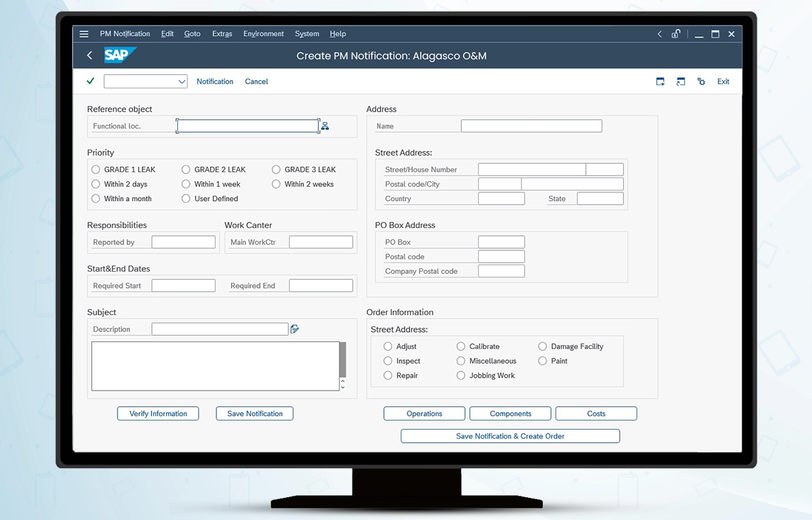Click the Required End date field
This screenshot has height=520, width=812.
coord(321,285)
